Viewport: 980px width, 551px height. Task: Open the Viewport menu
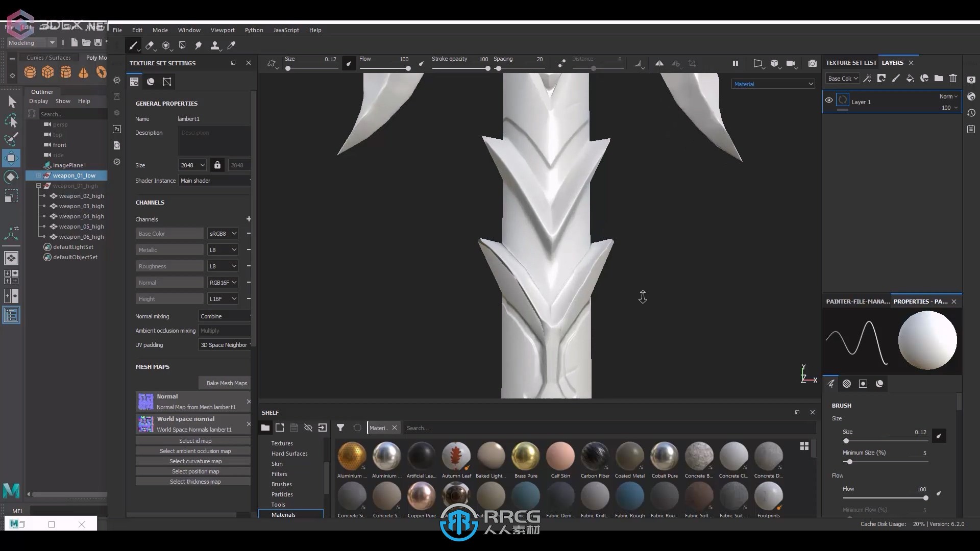pos(223,30)
